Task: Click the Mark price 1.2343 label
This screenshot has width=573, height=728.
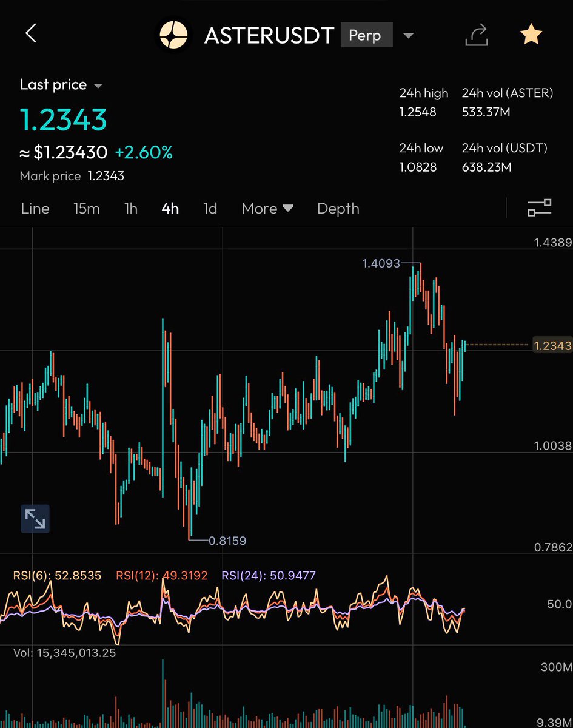Action: tap(72, 176)
